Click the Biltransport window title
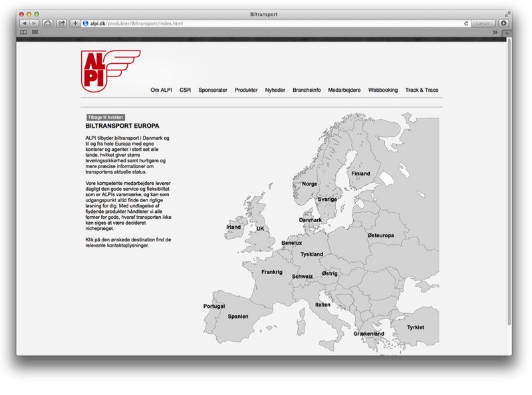The width and height of the screenshot is (532, 395). click(x=263, y=14)
